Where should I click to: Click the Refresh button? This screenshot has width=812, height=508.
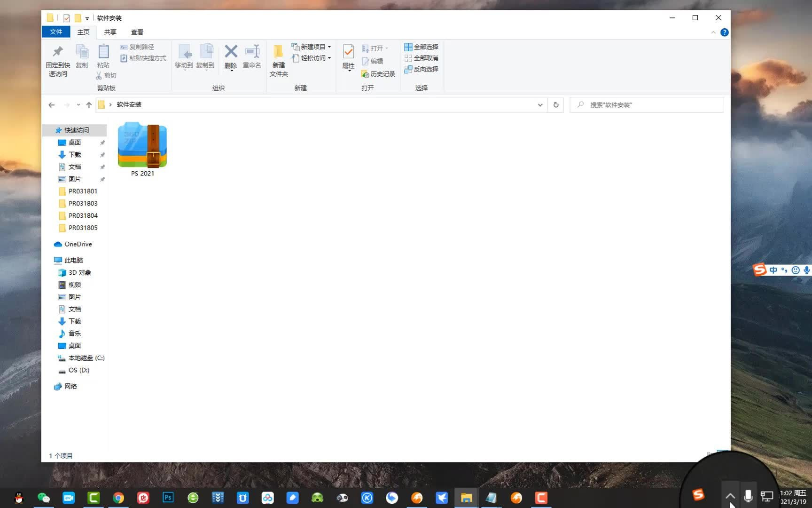tap(556, 105)
